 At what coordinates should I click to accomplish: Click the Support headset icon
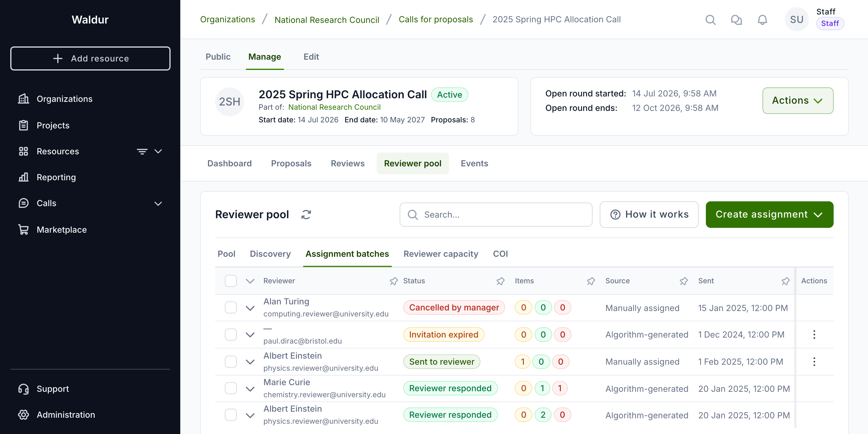coord(23,389)
